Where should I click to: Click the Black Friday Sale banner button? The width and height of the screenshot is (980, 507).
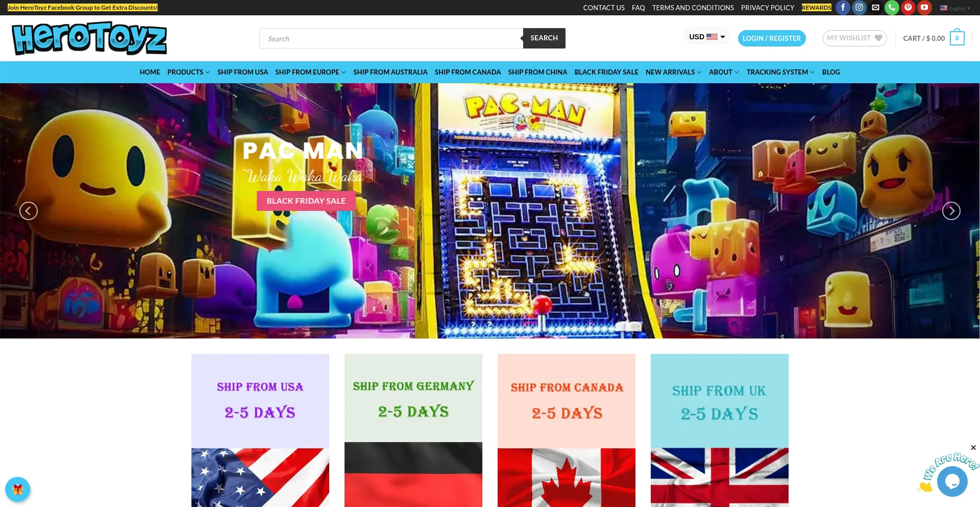306,201
